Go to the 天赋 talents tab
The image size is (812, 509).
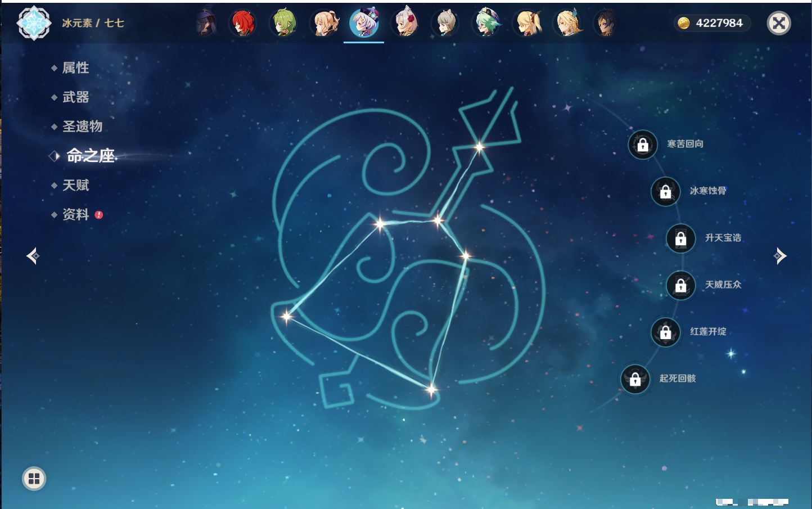click(75, 185)
